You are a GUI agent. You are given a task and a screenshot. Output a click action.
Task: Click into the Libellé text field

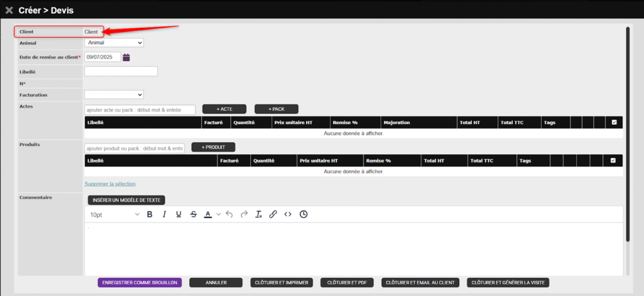pyautogui.click(x=121, y=71)
